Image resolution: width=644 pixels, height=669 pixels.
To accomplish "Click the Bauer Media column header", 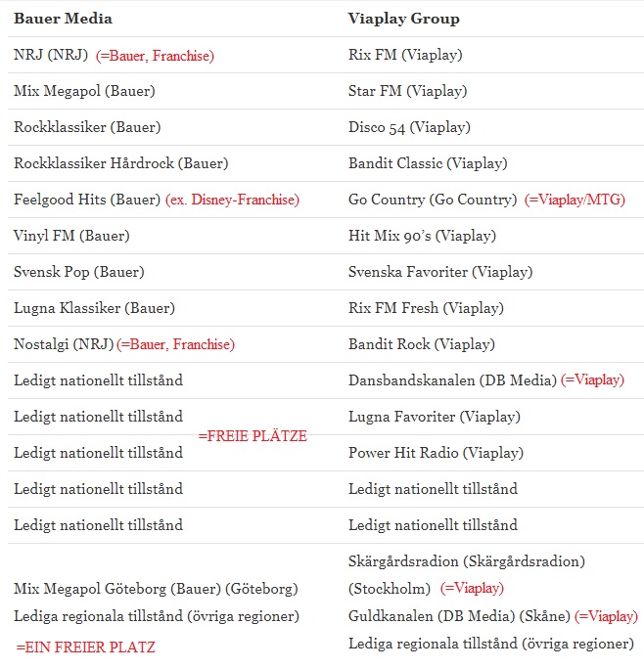I will 63,19.
